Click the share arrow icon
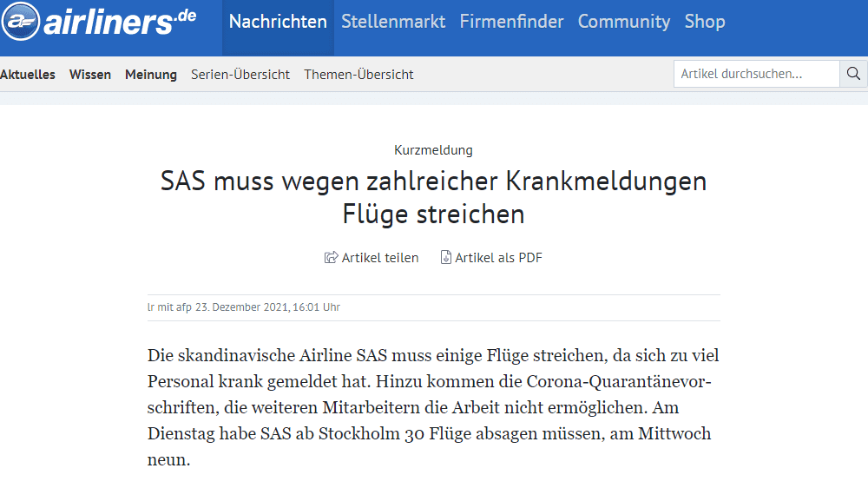Screen dimensions: 868x488 click(331, 258)
